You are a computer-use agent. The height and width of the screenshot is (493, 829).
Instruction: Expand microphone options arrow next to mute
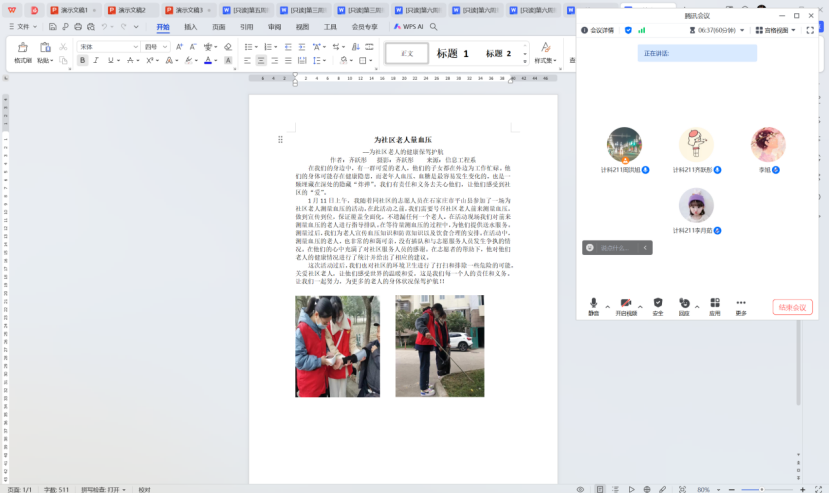tap(608, 302)
